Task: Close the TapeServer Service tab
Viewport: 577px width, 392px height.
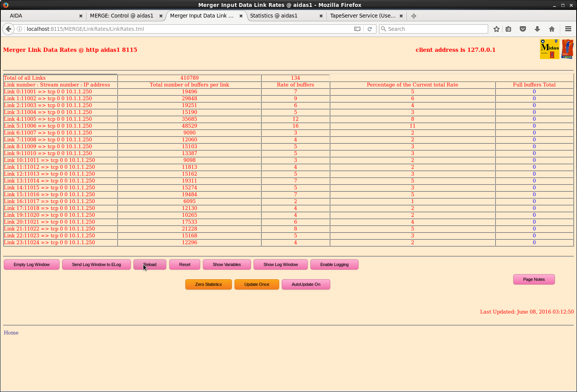Action: coord(401,16)
